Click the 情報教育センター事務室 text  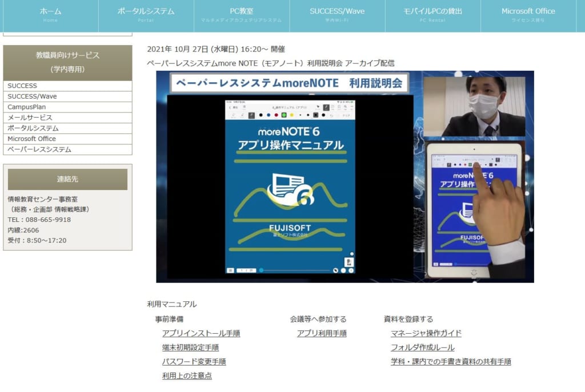point(42,199)
